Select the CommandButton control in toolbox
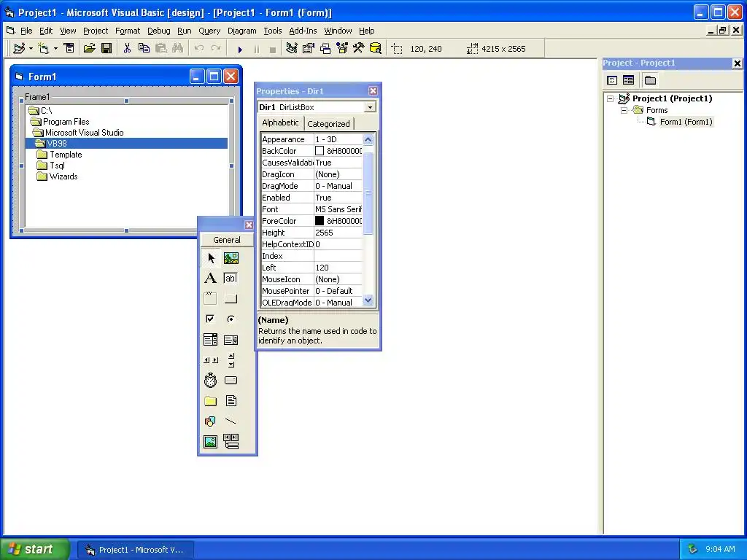The image size is (747, 560). [x=231, y=298]
